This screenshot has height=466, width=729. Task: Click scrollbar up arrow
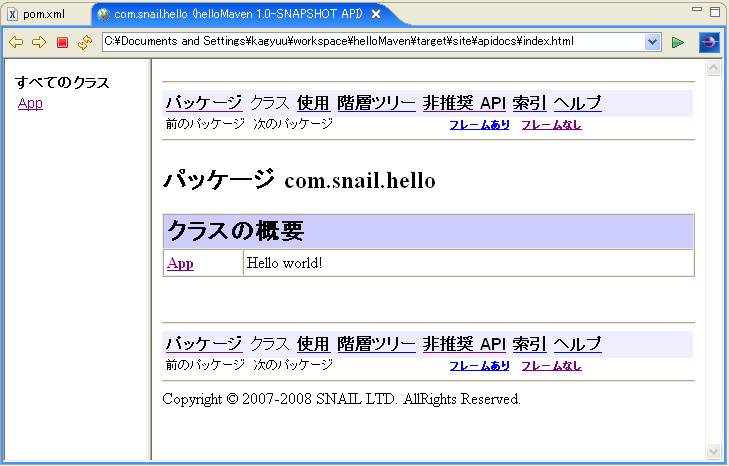click(x=713, y=68)
